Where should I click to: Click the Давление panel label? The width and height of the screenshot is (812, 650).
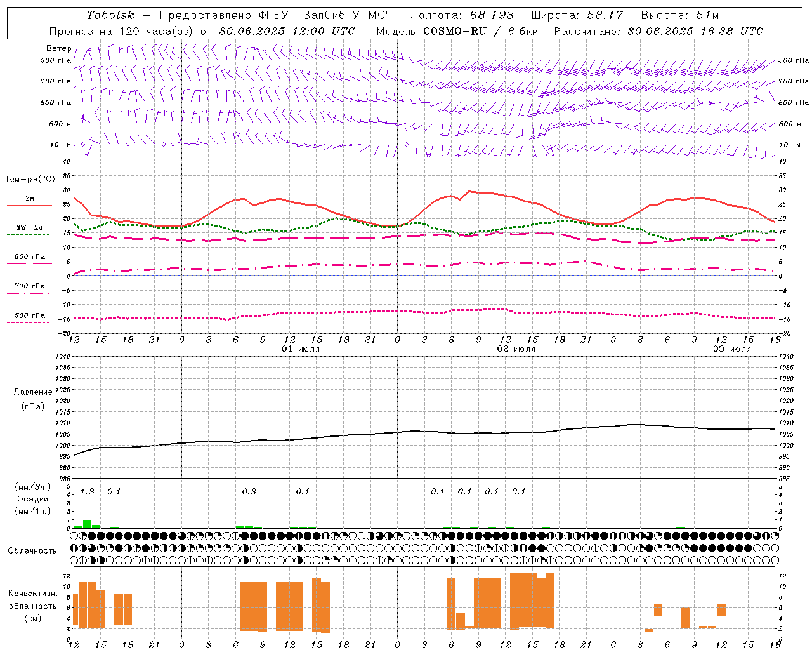33,392
